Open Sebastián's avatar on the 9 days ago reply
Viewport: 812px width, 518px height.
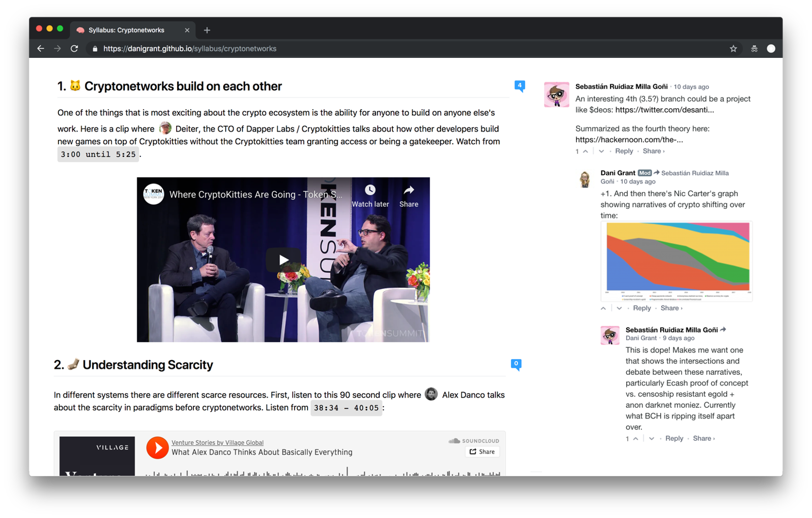point(610,335)
